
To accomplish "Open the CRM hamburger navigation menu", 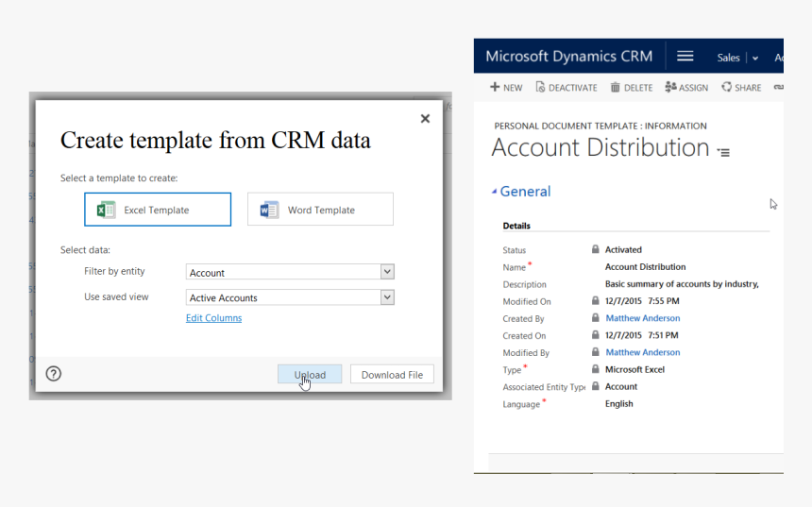I will click(685, 56).
